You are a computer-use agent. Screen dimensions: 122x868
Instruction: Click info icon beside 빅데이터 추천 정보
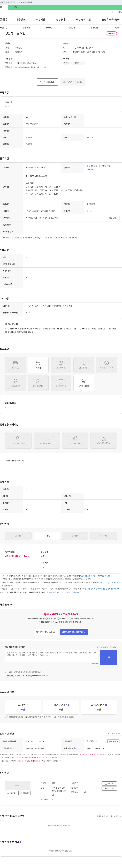point(21,842)
